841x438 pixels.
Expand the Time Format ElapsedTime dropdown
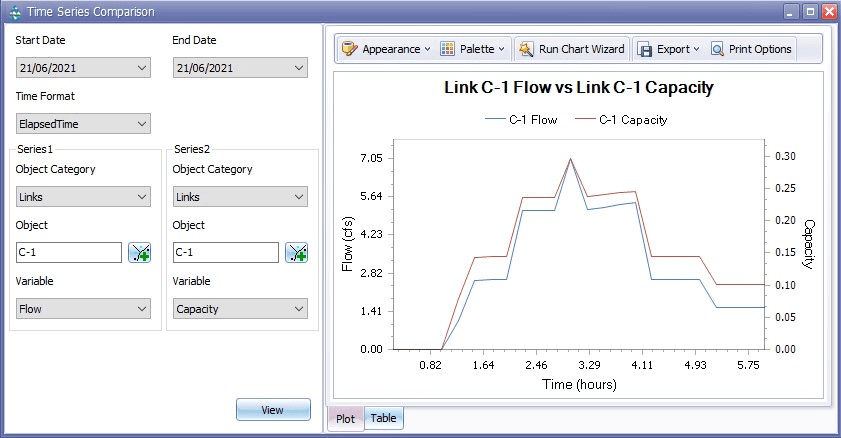pyautogui.click(x=84, y=124)
